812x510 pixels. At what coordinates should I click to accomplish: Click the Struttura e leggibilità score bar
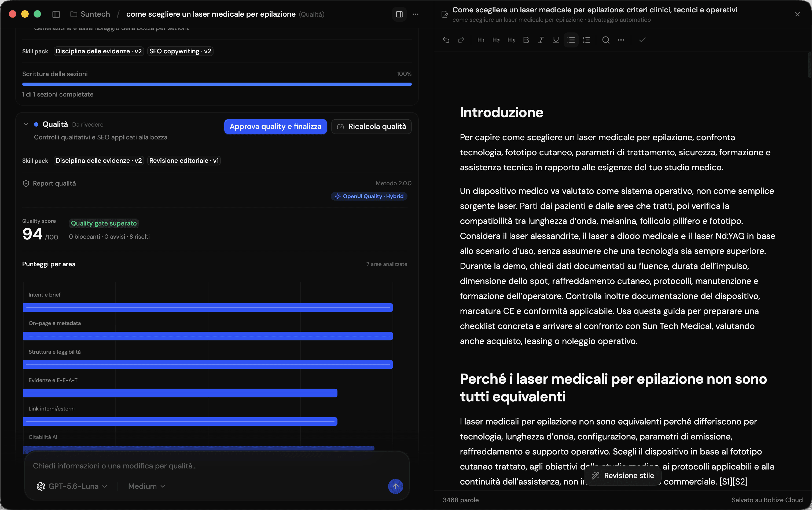[x=208, y=364]
